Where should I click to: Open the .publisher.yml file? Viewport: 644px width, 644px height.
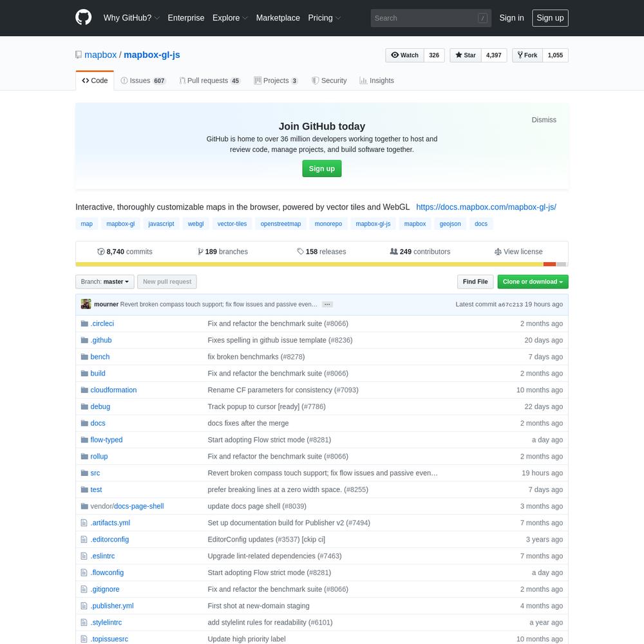[x=112, y=606]
